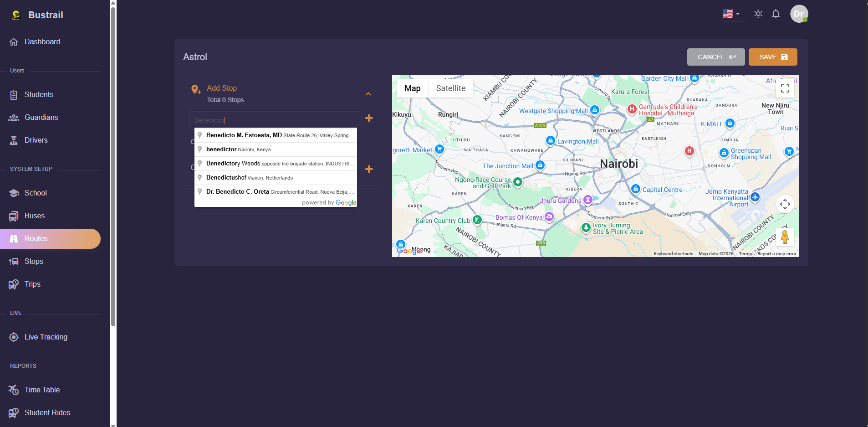Click the brightness/theme toggle icon

click(758, 14)
